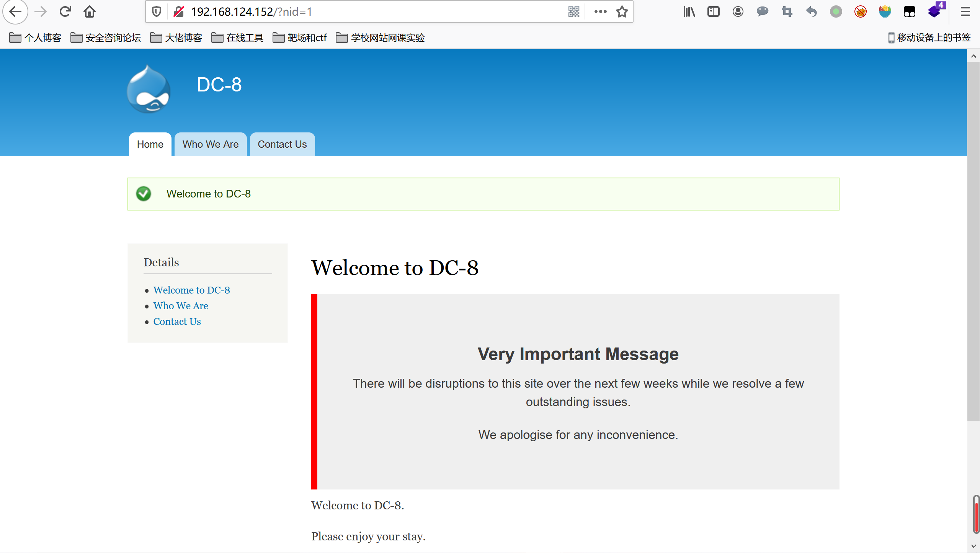This screenshot has height=553, width=980.
Task: Open the purple extension with badge 4
Action: [x=936, y=10]
